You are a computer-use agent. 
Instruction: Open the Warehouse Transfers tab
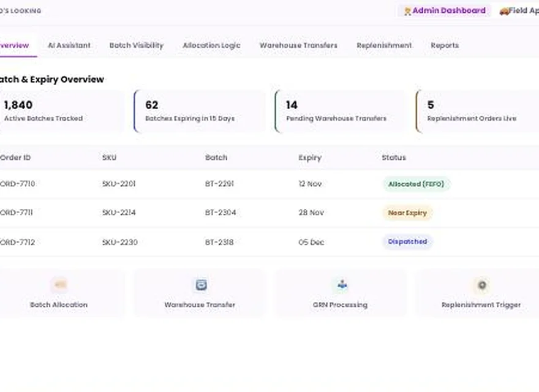click(x=298, y=45)
